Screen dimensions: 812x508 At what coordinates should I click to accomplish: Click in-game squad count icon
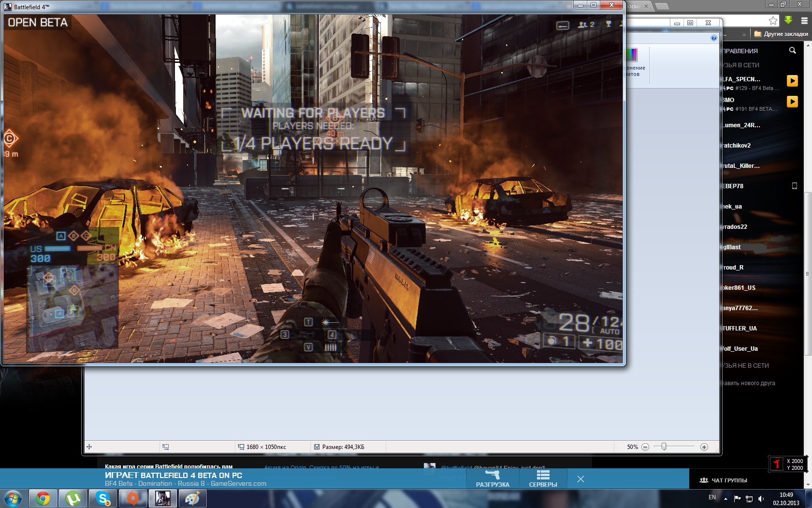tap(586, 25)
